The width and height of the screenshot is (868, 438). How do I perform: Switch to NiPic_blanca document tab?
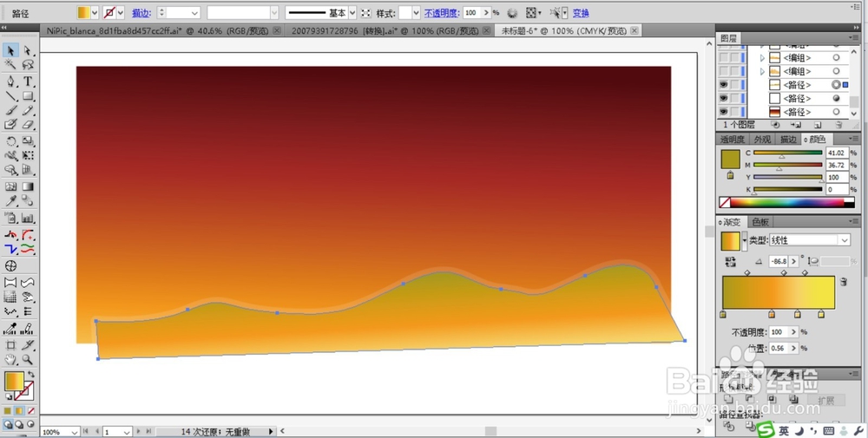pos(158,31)
